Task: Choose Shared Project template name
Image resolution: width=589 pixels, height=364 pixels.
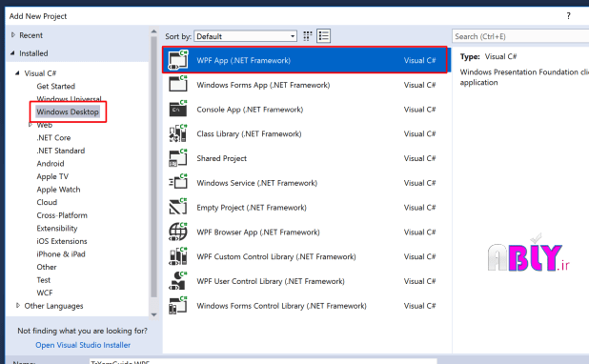Action: (x=222, y=158)
